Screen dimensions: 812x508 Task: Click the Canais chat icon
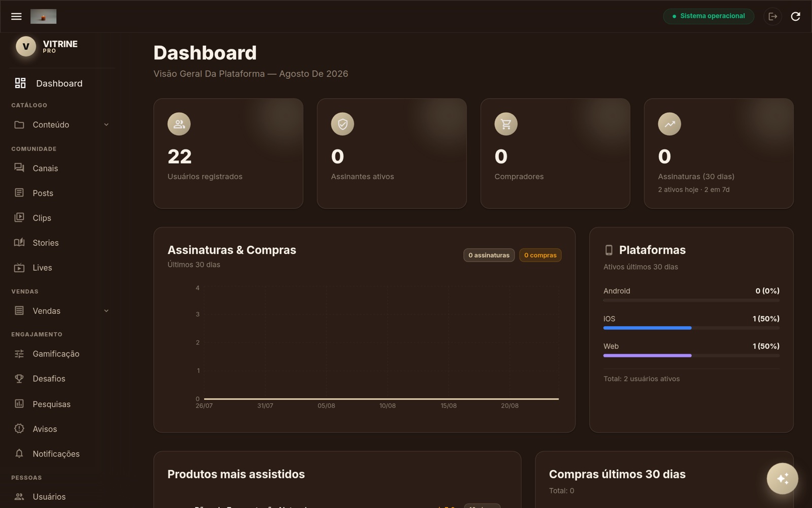coord(19,168)
